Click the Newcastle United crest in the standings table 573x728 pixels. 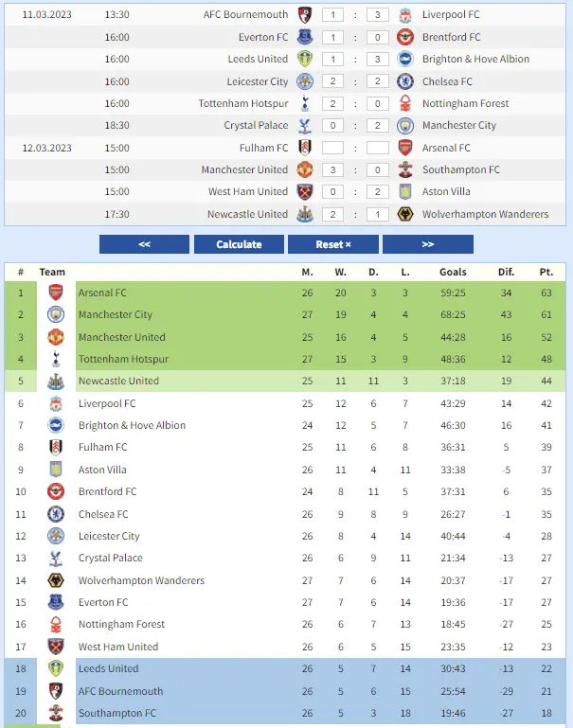(56, 382)
